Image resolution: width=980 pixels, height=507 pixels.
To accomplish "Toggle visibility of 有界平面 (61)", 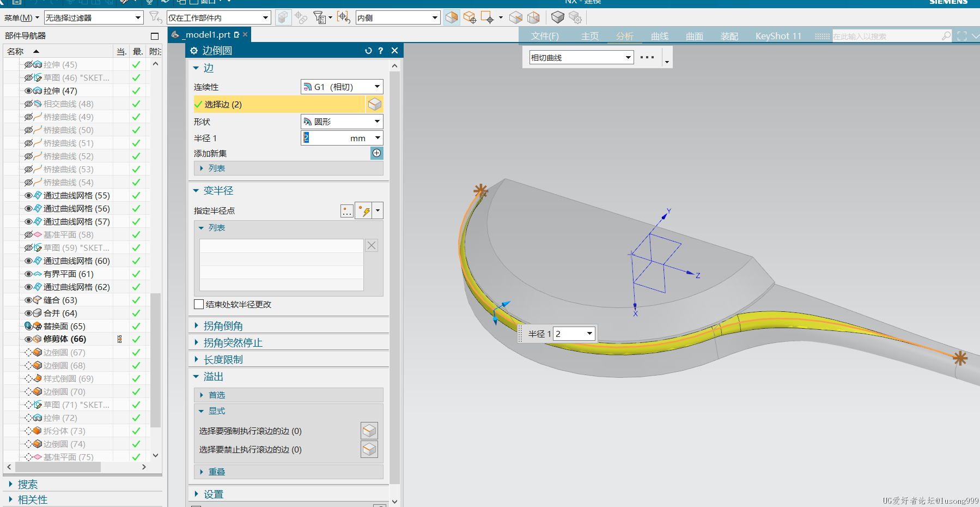I will tap(28, 274).
